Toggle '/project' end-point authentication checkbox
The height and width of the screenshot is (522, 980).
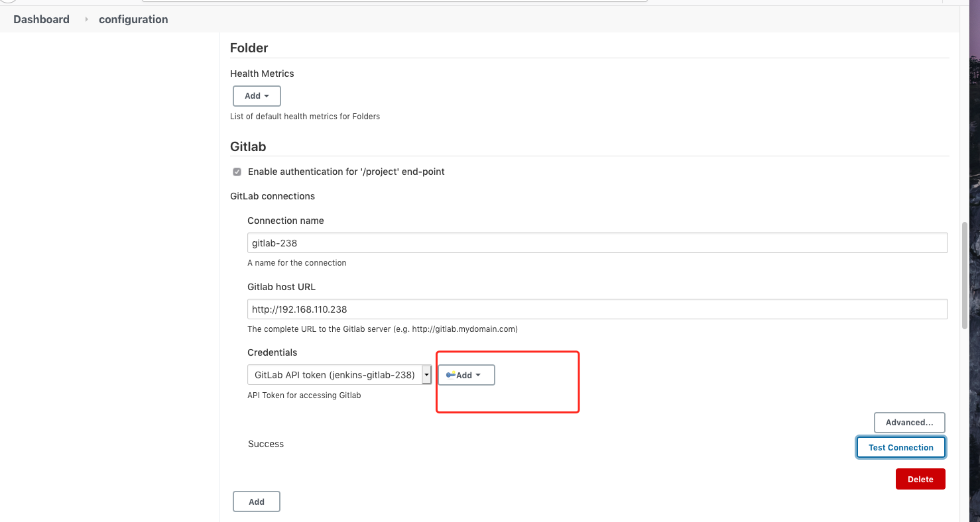pos(237,172)
